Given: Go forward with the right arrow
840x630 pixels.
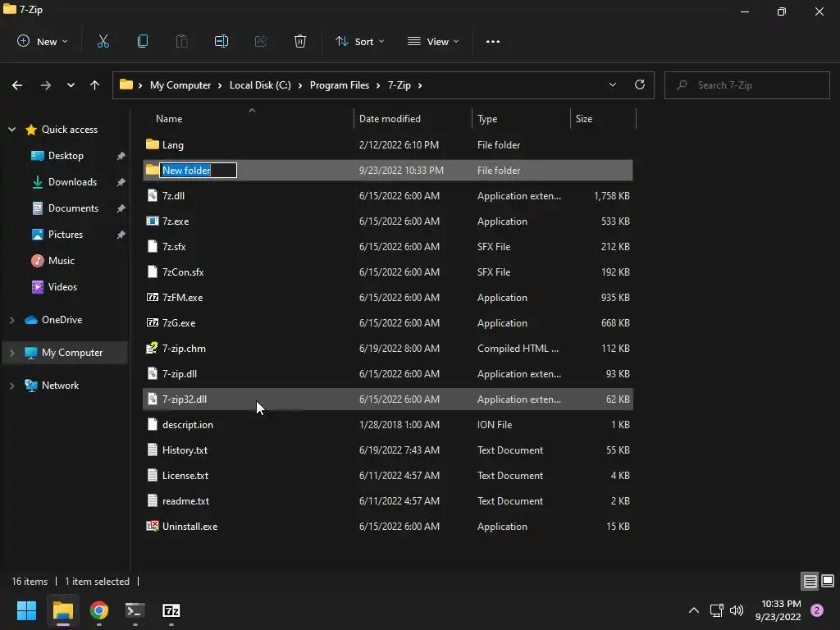Looking at the screenshot, I should [x=46, y=85].
